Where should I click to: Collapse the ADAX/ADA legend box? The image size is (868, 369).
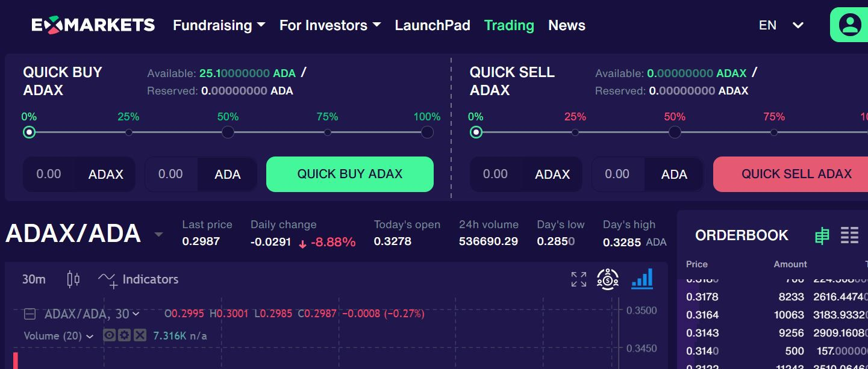(x=30, y=314)
